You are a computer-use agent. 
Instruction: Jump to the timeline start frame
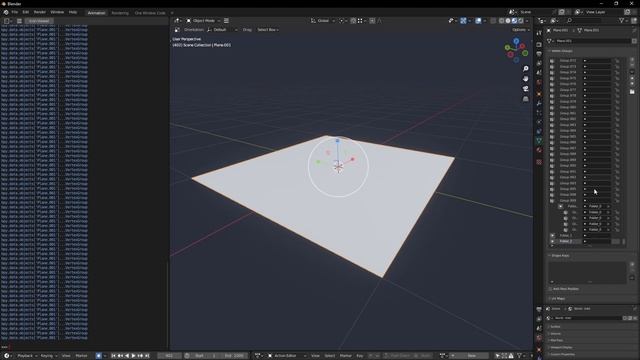[113, 356]
